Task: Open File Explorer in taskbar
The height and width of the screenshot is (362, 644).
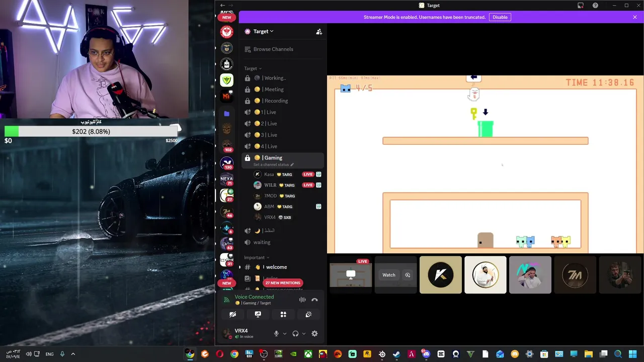Action: pos(588,354)
